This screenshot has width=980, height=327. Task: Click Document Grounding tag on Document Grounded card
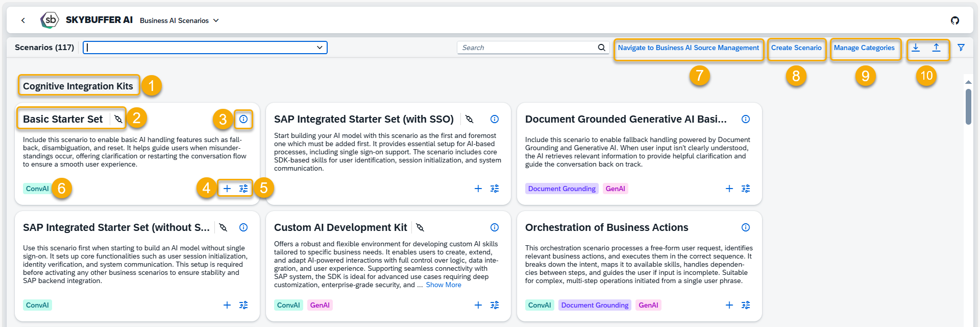561,189
